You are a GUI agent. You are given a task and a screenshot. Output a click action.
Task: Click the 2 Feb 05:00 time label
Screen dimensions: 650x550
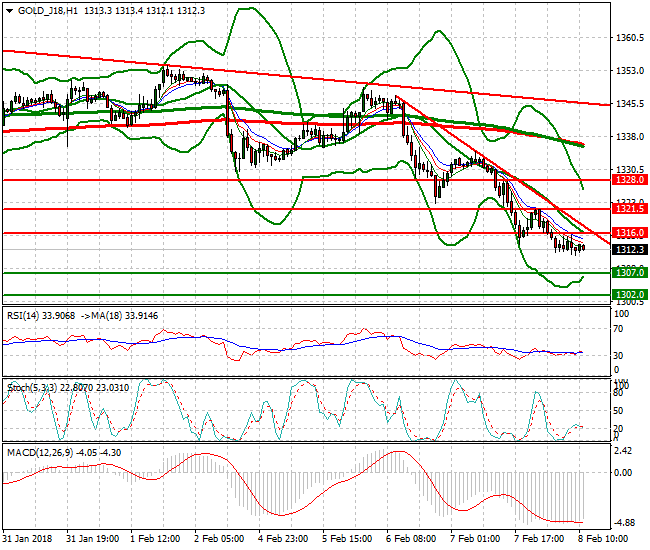(x=219, y=539)
